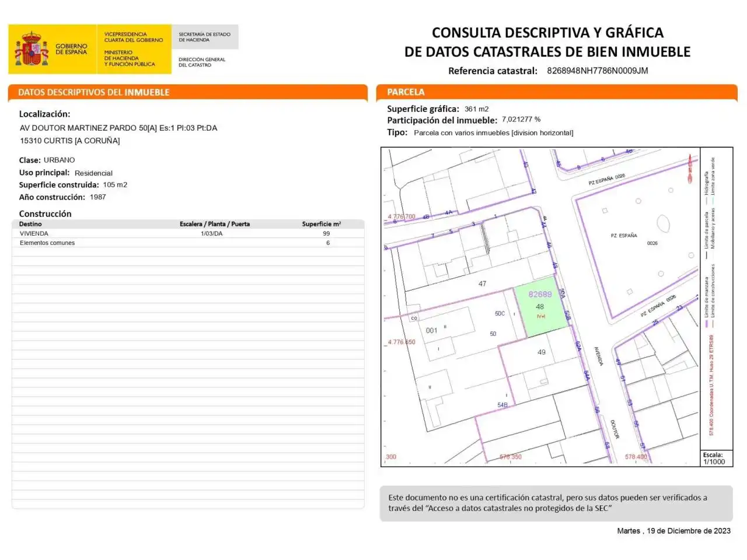Click the 'GOBIERNO DE ESPAÑA' logo text
The image size is (747, 560).
tap(71, 49)
